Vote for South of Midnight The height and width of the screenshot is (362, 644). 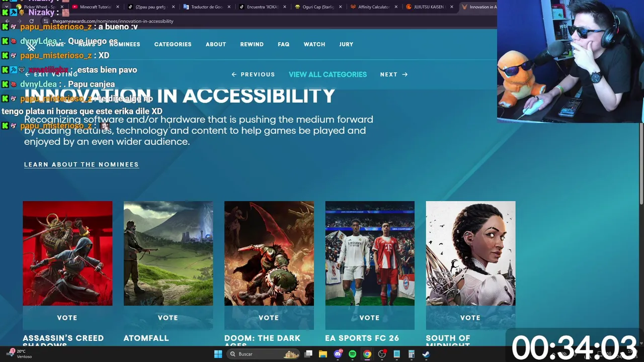coord(470,318)
